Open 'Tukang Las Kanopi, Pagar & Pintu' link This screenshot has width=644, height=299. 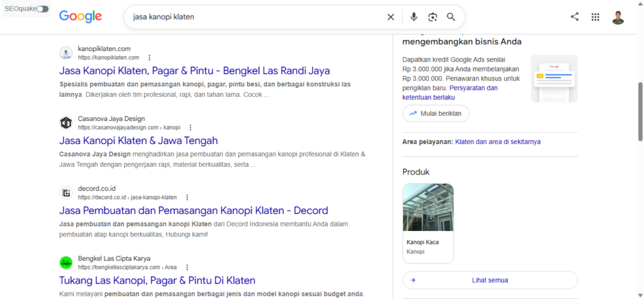(x=157, y=281)
